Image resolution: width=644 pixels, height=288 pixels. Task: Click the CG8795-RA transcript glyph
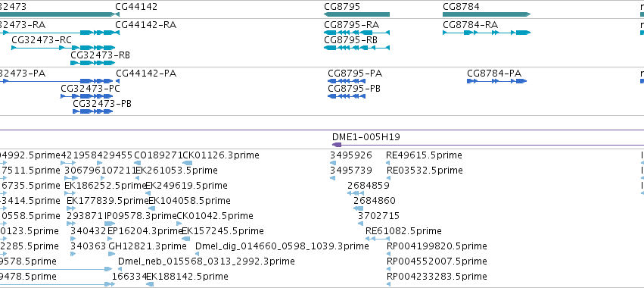click(356, 33)
